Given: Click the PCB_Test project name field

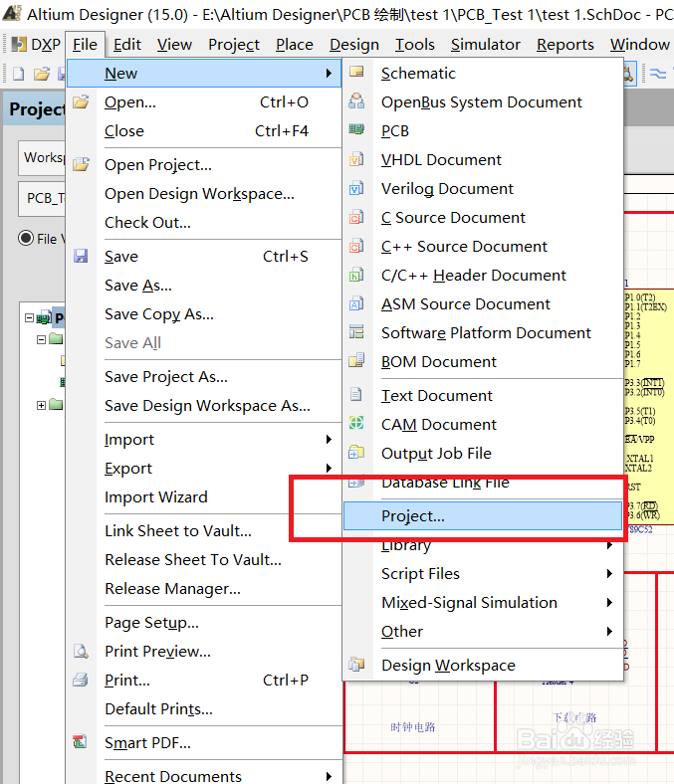Looking at the screenshot, I should click(42, 199).
